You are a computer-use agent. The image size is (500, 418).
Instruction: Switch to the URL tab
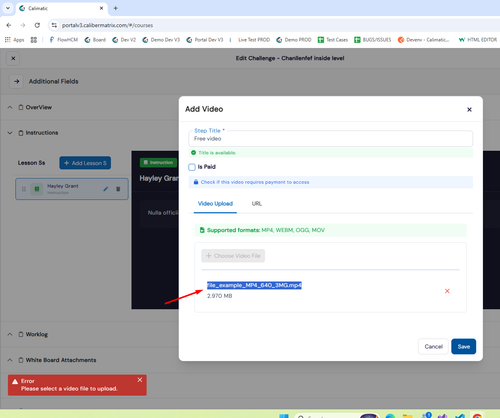(257, 204)
